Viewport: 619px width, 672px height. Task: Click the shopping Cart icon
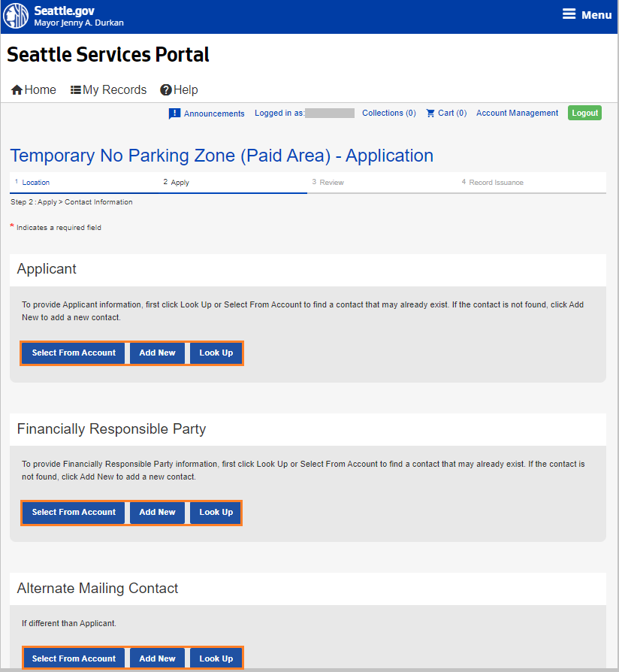click(x=430, y=114)
